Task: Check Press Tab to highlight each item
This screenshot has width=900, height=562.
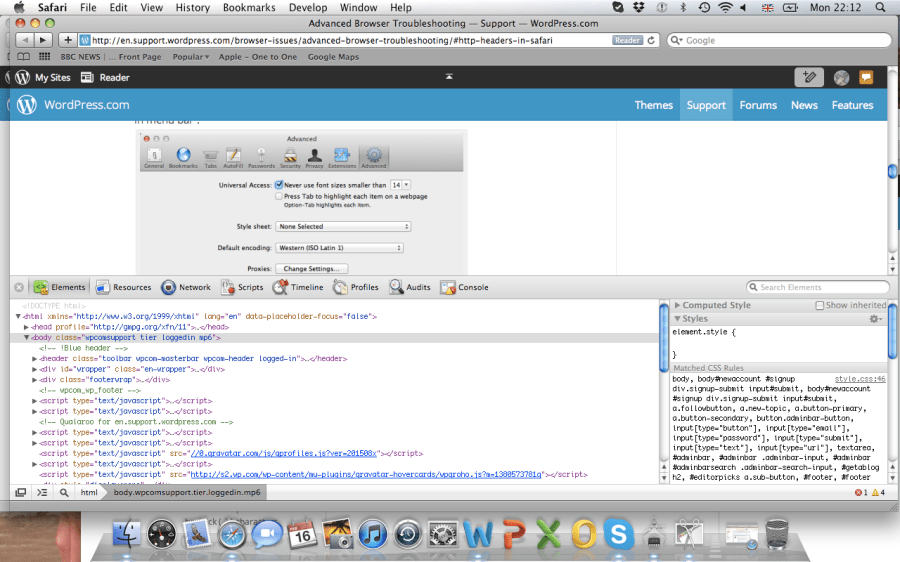Action: 279,197
